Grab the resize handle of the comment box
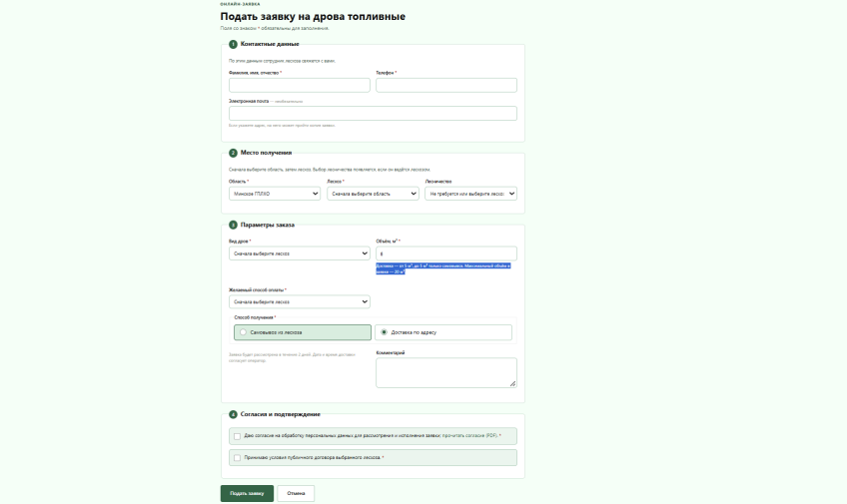Image resolution: width=847 pixels, height=504 pixels. [x=512, y=383]
